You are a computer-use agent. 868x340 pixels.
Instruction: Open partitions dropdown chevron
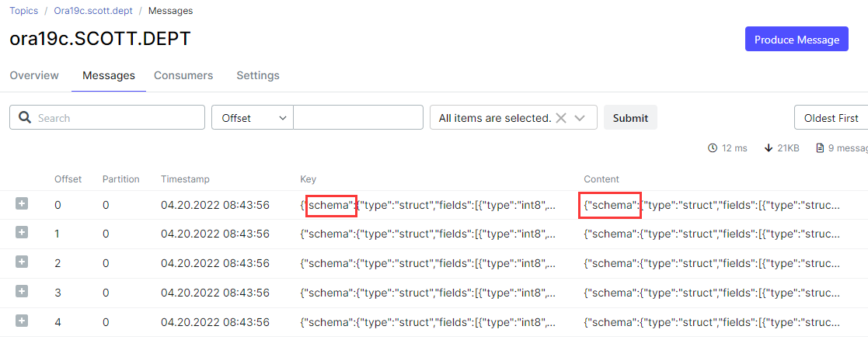pyautogui.click(x=580, y=118)
